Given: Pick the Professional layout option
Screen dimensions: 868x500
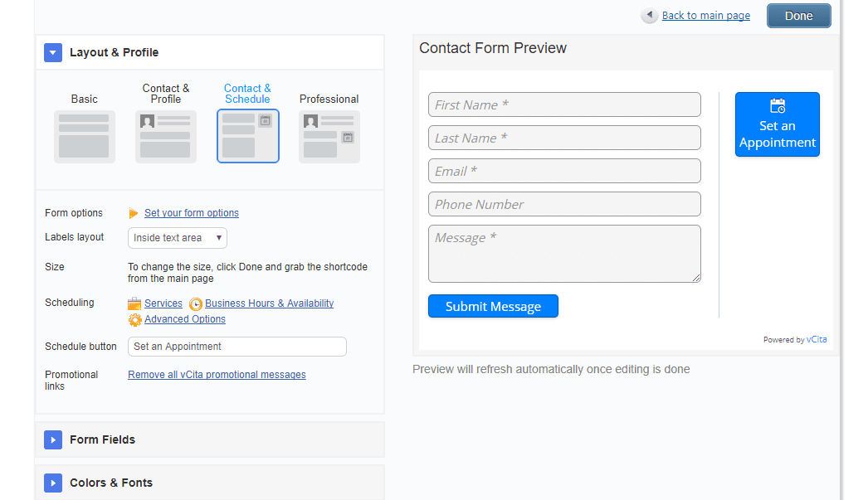Looking at the screenshot, I should coord(329,136).
